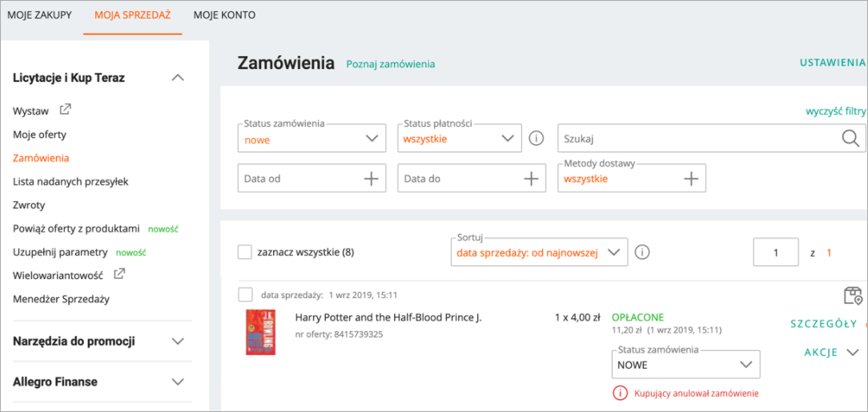Click the Harry Potter book thumbnail
The width and height of the screenshot is (868, 412).
[x=259, y=332]
